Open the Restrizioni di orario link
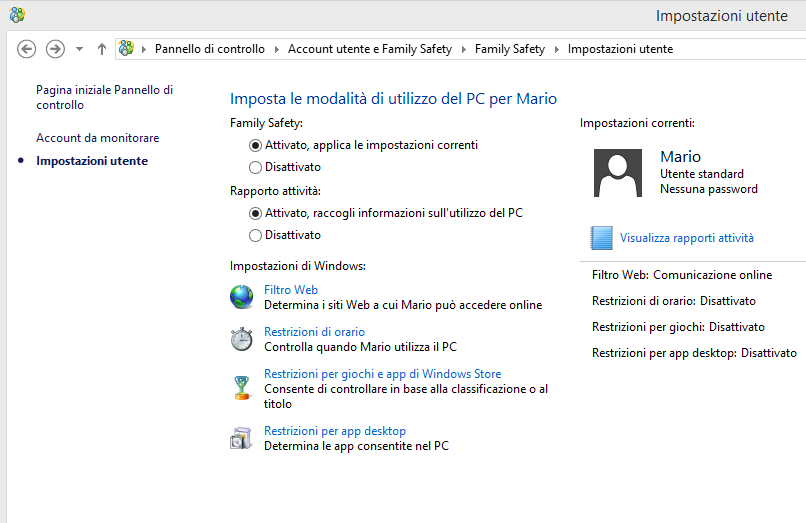This screenshot has height=523, width=806. click(315, 332)
